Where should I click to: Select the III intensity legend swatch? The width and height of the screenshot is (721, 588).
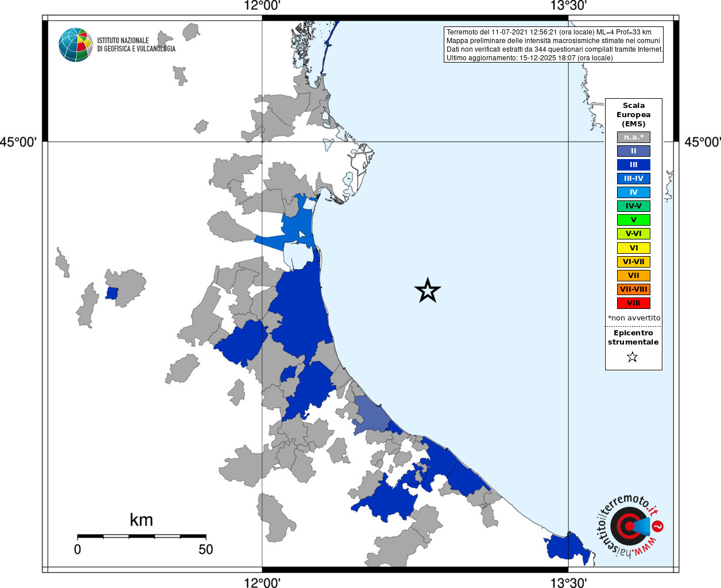(x=634, y=165)
